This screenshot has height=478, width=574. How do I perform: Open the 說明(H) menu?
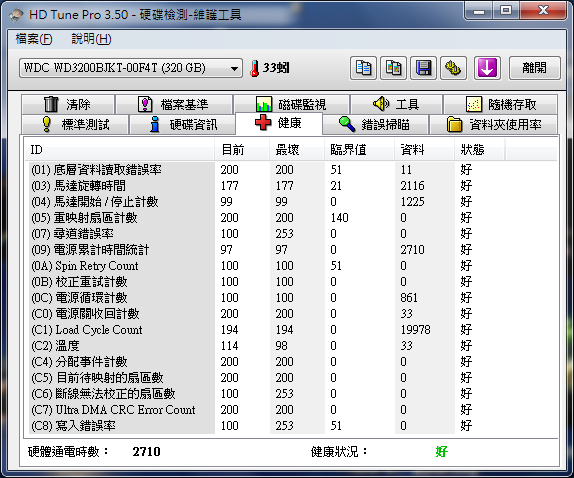tap(91, 39)
